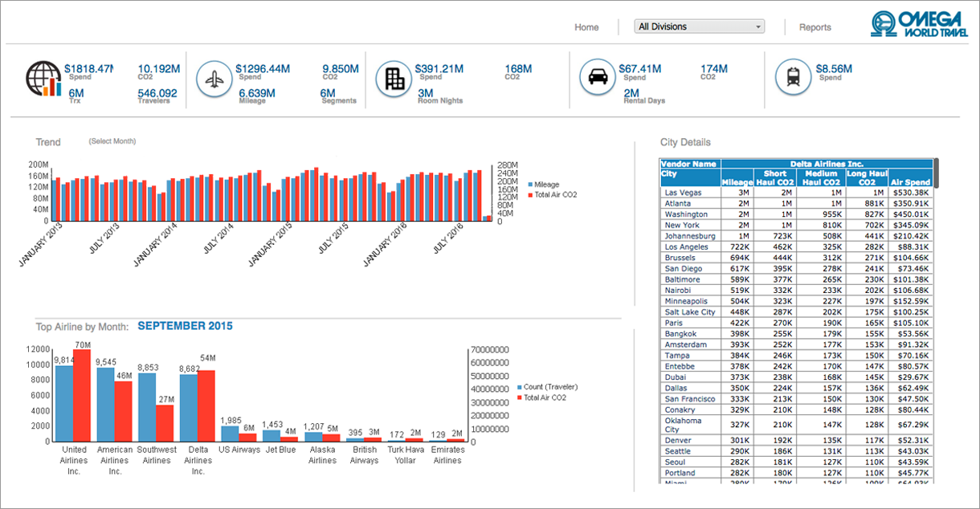
Task: Click United Airlines red bar labeled 70M
Action: 82,395
